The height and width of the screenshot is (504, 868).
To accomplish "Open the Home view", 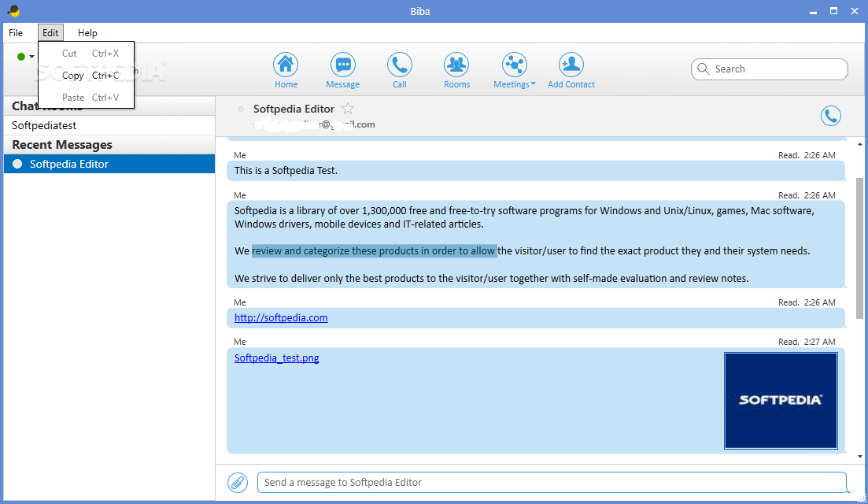I will point(286,65).
